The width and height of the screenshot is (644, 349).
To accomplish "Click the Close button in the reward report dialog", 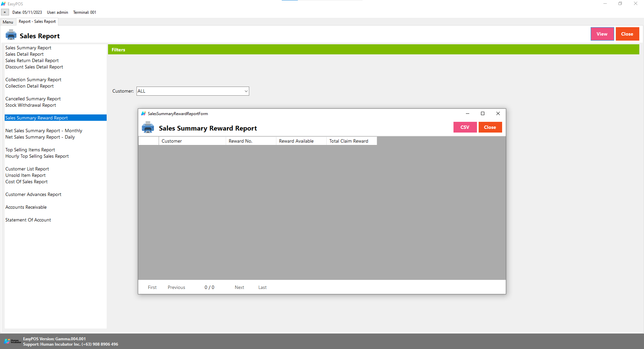I will 490,127.
